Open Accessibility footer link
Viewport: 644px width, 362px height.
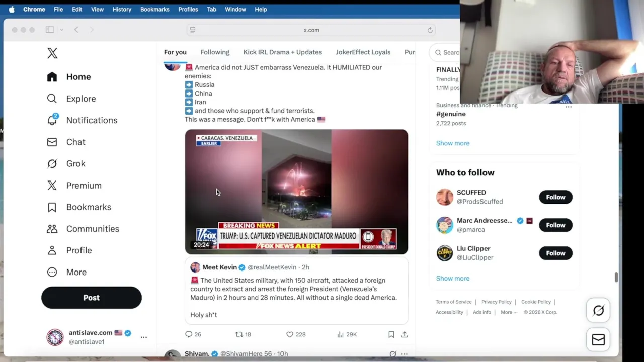449,312
